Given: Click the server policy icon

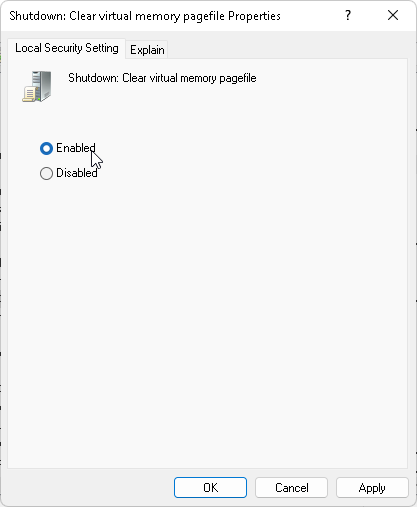Looking at the screenshot, I should pyautogui.click(x=37, y=86).
